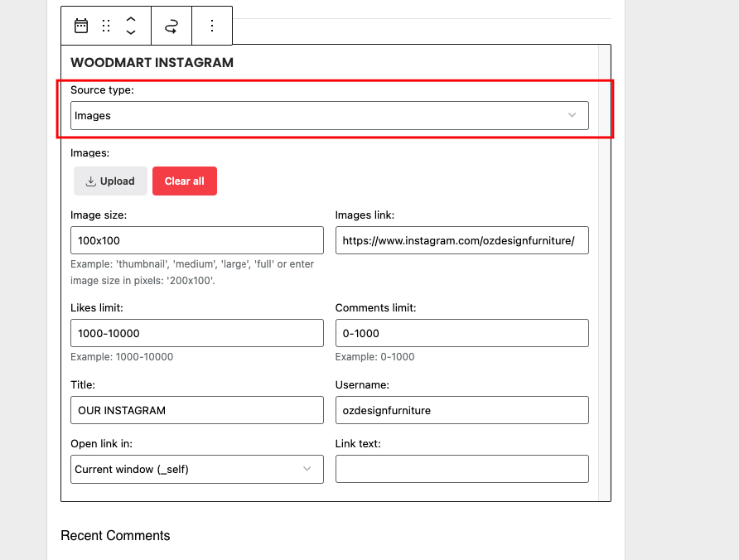Click the Images link URL field
739x560 pixels.
point(462,240)
